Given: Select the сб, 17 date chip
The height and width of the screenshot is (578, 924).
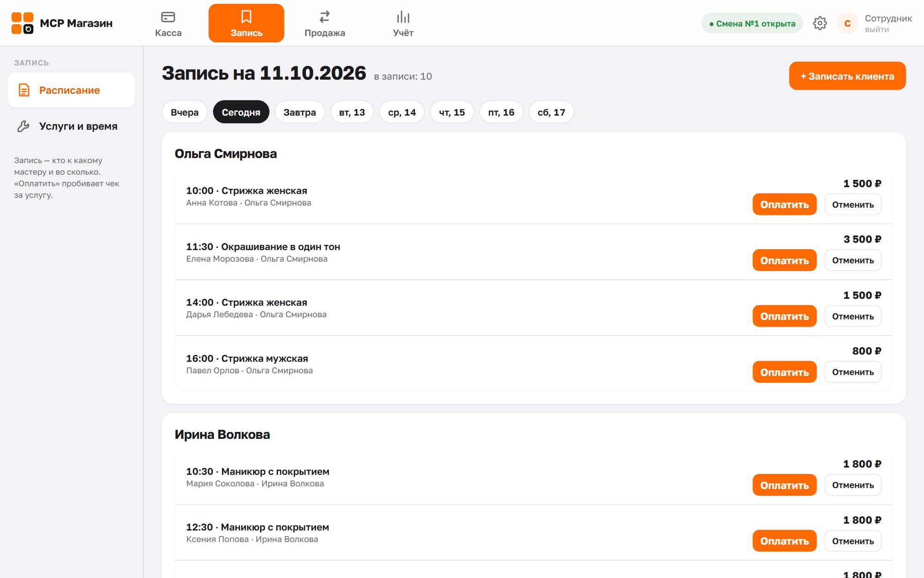Looking at the screenshot, I should [x=551, y=112].
